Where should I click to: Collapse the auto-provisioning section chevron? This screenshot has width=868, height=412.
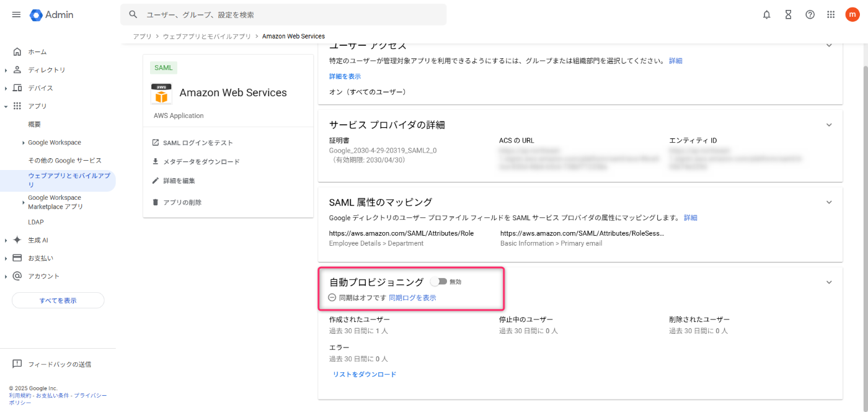coord(829,282)
